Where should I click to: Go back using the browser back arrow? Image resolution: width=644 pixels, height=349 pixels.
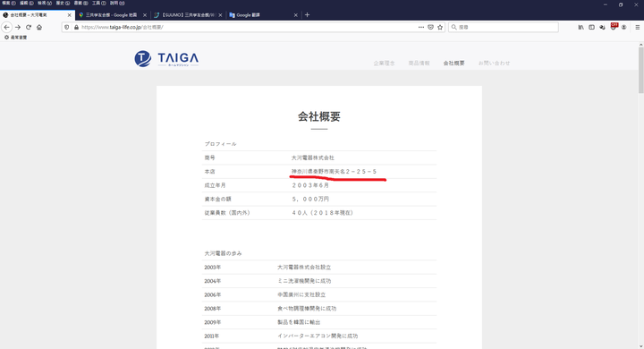(6, 27)
